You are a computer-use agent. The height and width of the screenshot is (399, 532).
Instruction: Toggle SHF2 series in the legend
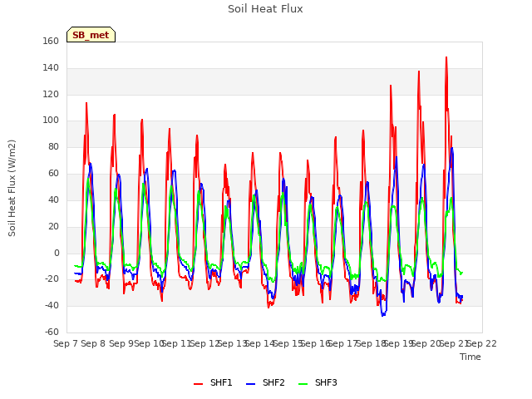pyautogui.click(x=265, y=382)
